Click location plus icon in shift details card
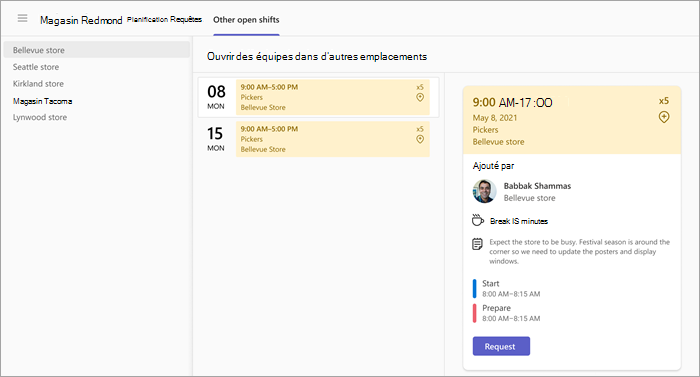Image resolution: width=700 pixels, height=377 pixels. pyautogui.click(x=664, y=117)
